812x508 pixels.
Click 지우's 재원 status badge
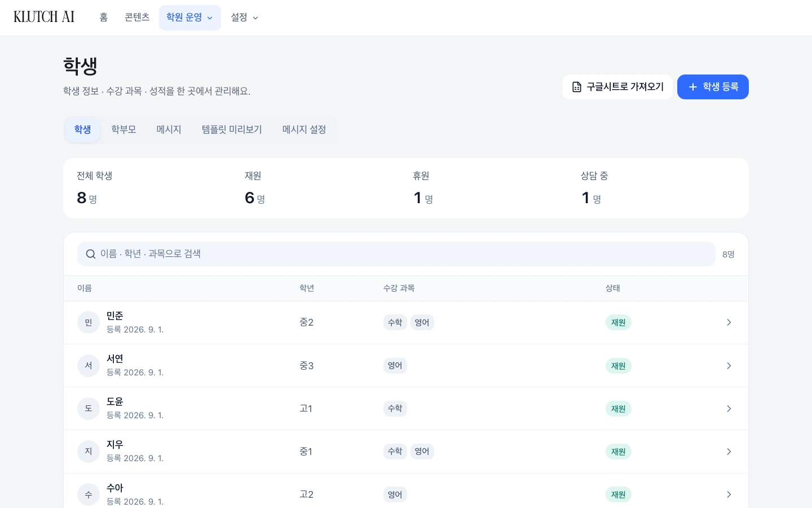pos(619,452)
